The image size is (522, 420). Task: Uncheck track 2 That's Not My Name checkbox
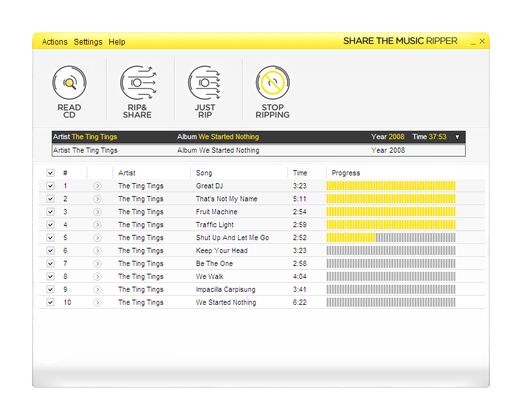50,199
